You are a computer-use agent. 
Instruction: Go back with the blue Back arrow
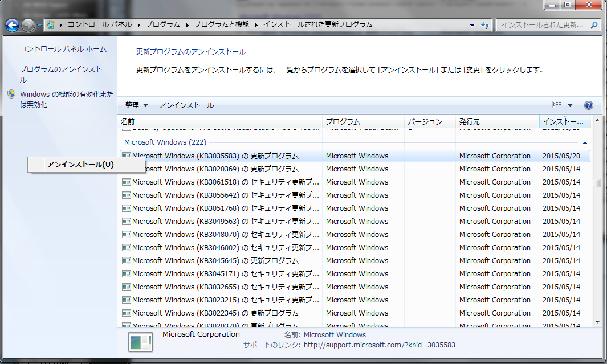(x=12, y=25)
